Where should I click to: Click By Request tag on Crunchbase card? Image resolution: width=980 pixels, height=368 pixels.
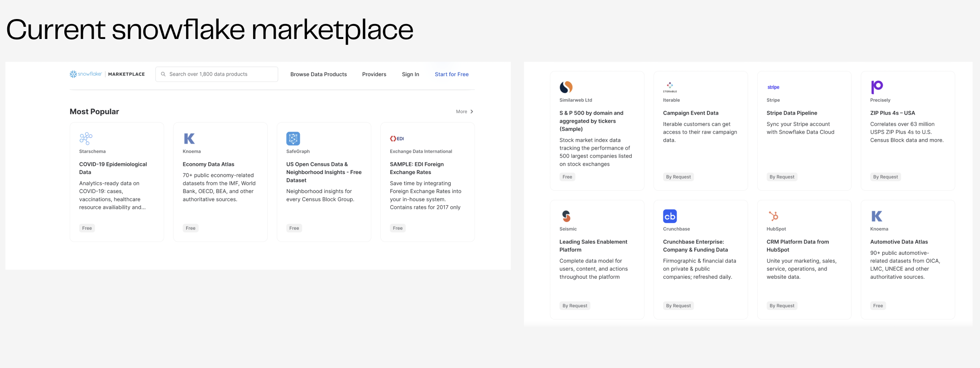click(678, 305)
